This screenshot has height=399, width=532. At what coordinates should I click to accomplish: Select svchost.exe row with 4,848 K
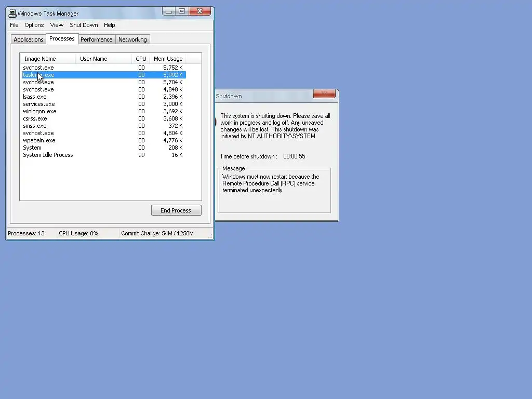point(104,89)
